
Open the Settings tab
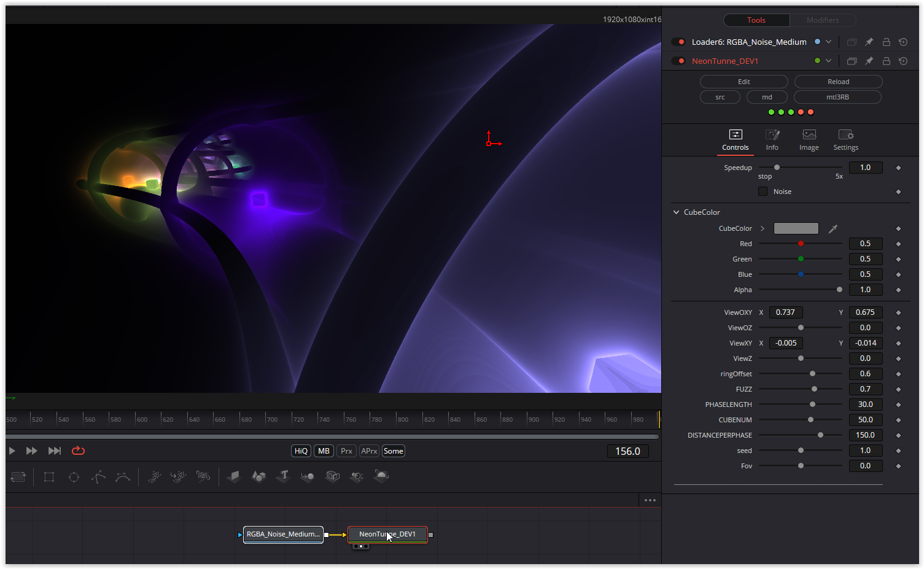[846, 141]
